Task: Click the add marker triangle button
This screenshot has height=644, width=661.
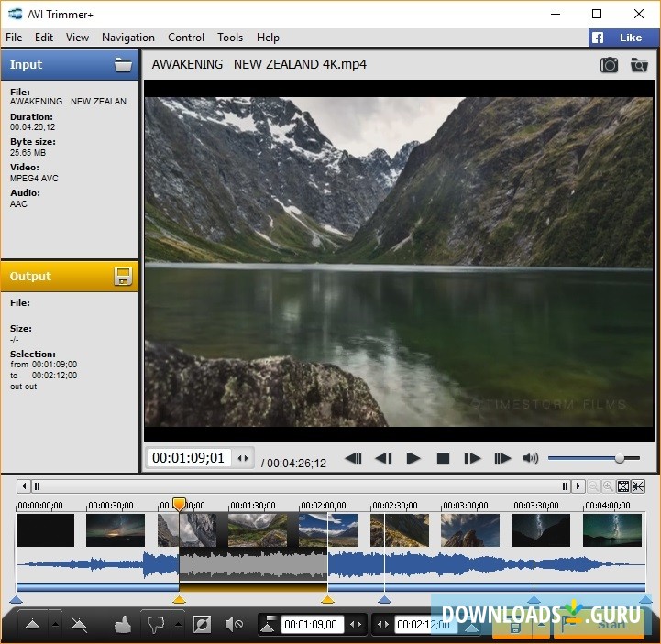Action: tap(32, 625)
